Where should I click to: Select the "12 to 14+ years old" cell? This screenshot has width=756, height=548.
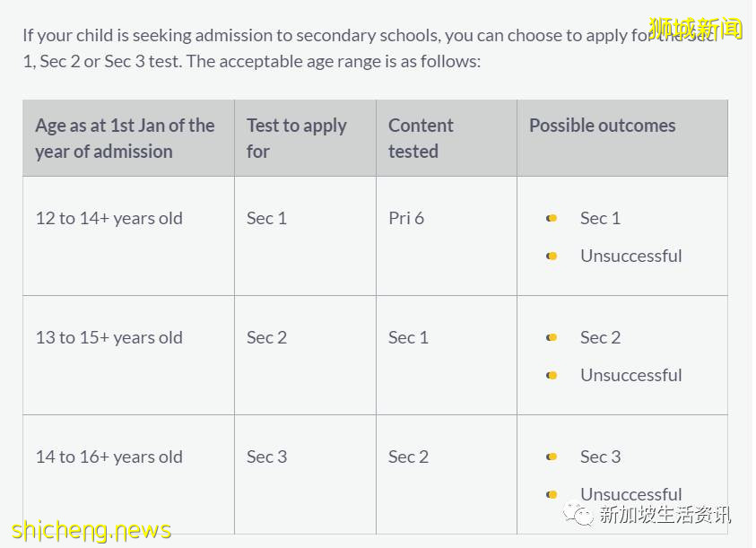coord(109,218)
